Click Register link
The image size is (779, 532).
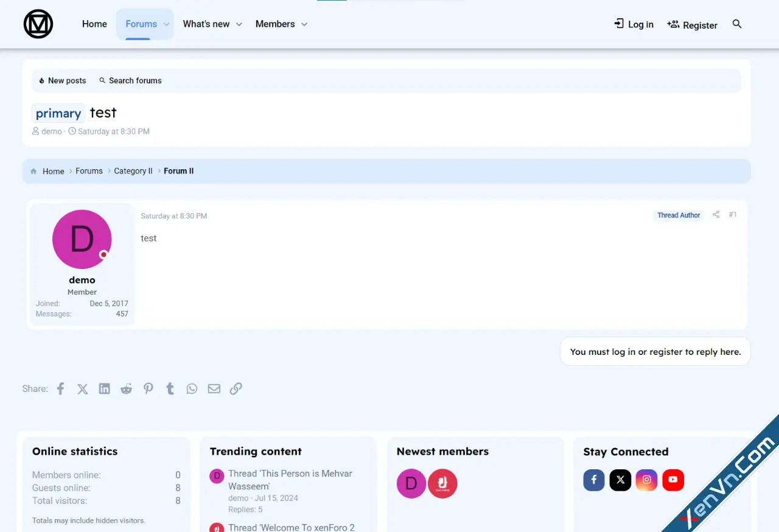point(692,25)
